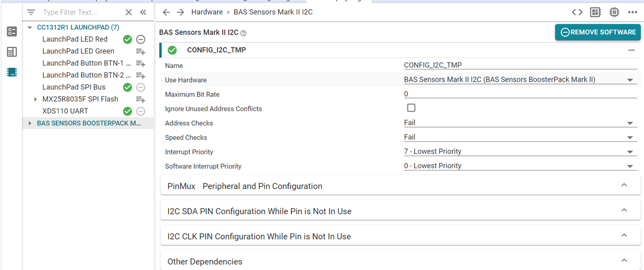Open the device chip view icon

pyautogui.click(x=614, y=12)
